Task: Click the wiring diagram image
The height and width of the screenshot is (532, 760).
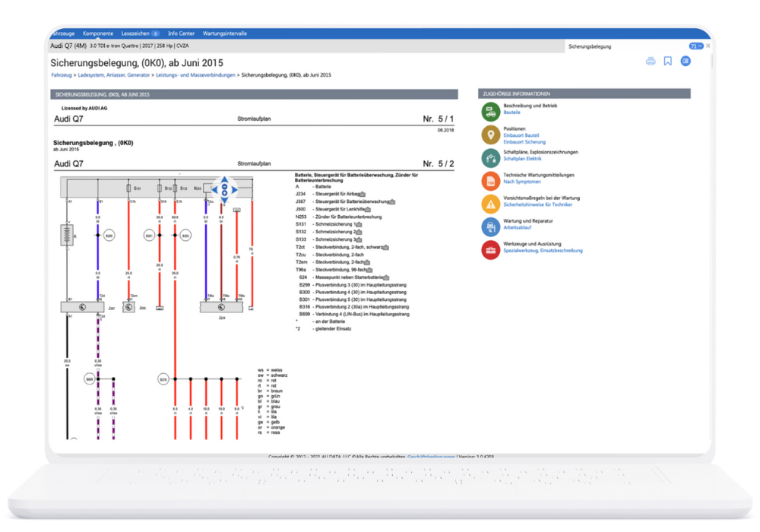Action: pyautogui.click(x=157, y=308)
